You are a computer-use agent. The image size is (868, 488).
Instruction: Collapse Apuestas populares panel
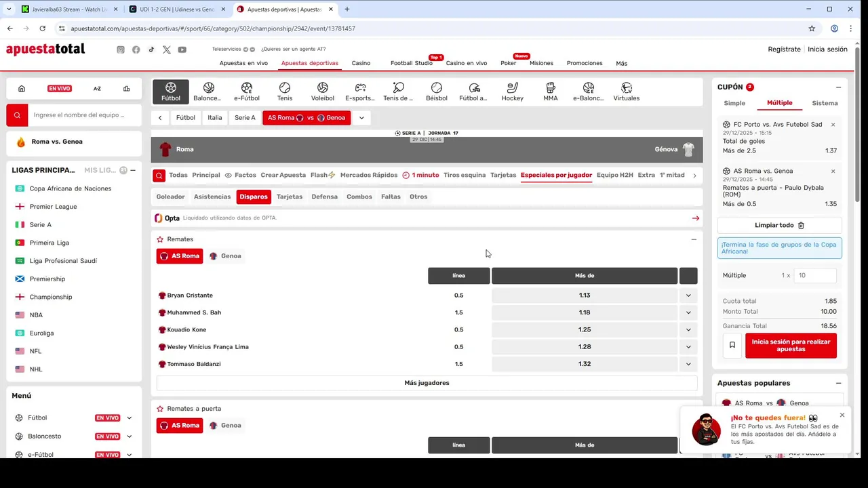[838, 383]
